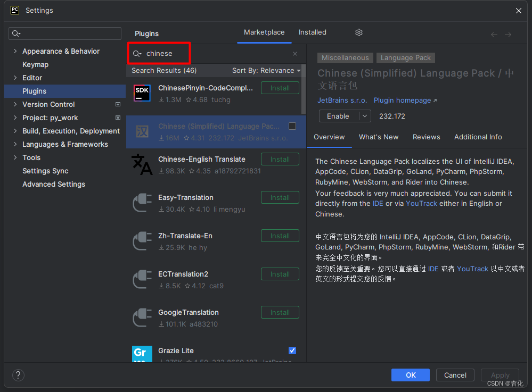532x392 pixels.
Task: Open the help question mark button
Action: point(18,375)
